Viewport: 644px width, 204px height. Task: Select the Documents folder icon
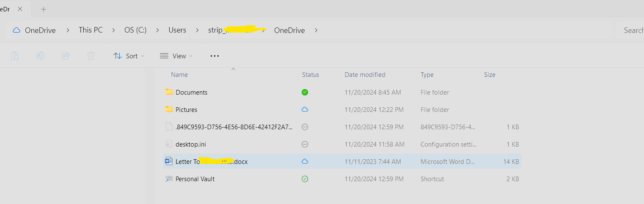(x=169, y=92)
